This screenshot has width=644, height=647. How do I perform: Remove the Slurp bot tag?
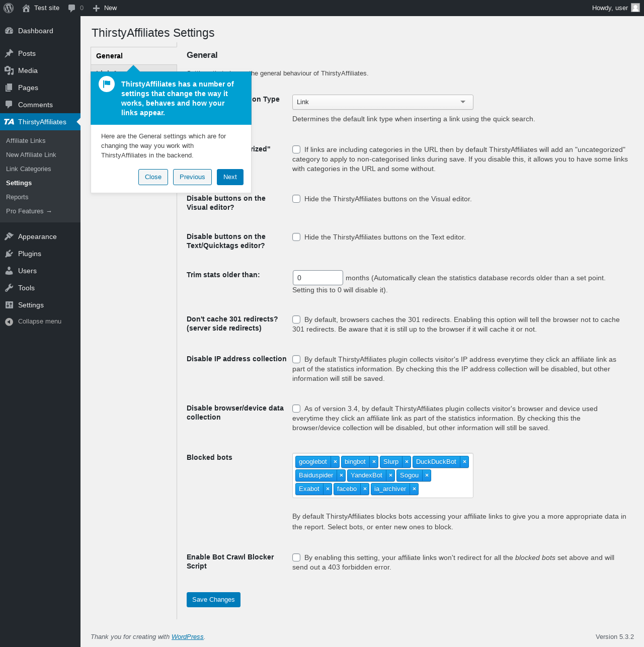(x=407, y=462)
